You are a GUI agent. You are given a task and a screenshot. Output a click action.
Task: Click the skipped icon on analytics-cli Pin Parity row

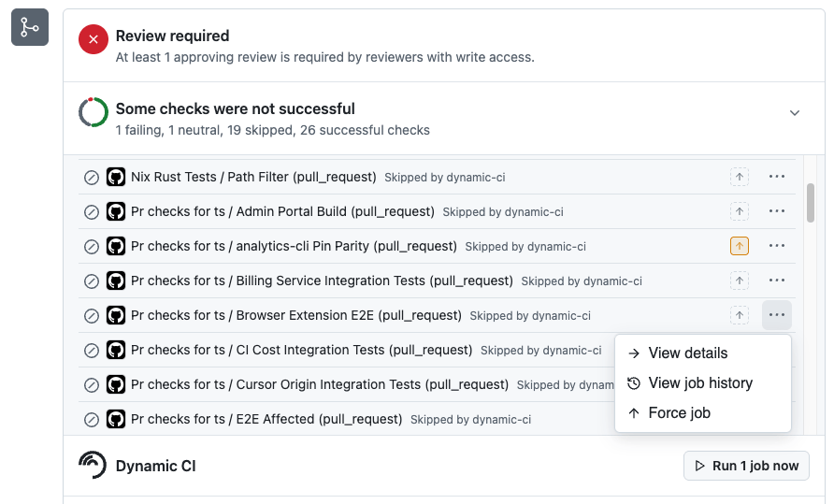pos(92,247)
